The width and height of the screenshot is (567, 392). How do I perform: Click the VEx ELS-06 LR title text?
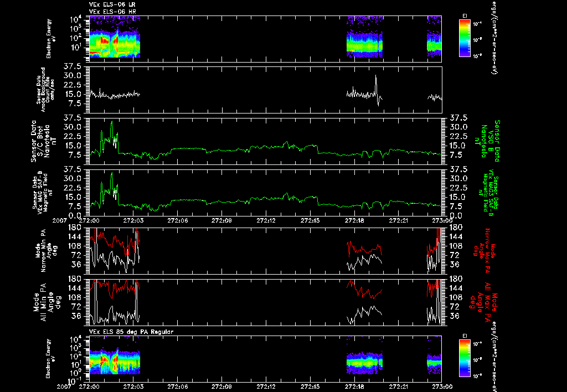(112, 4)
